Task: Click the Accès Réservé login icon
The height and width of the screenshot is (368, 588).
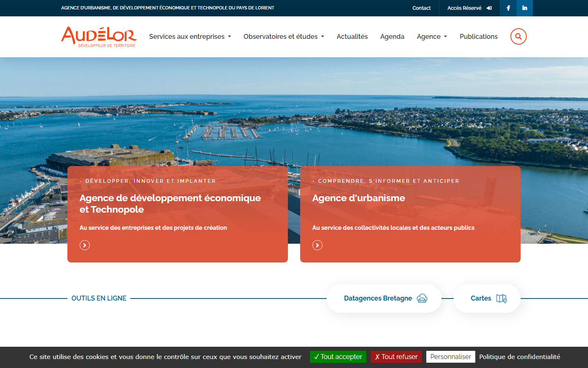Action: pyautogui.click(x=489, y=8)
